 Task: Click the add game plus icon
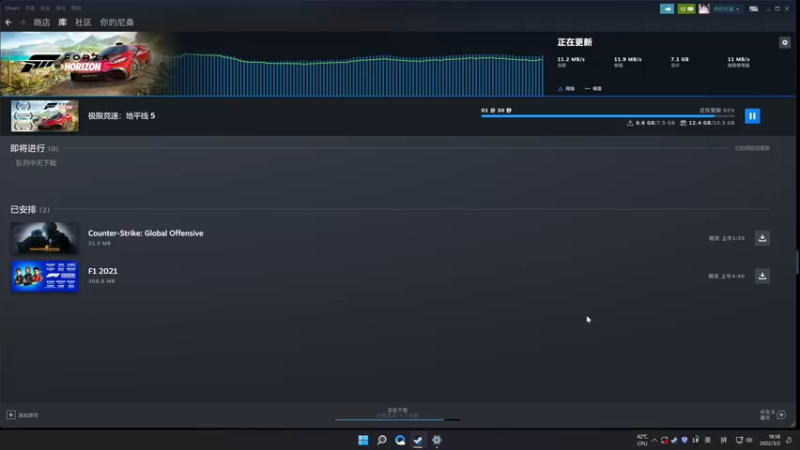tap(11, 415)
